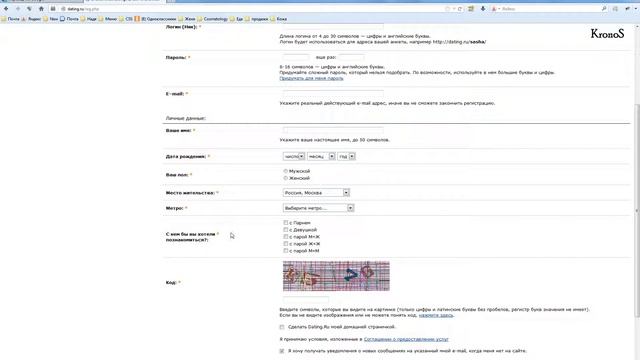Check the 'с парой М+М' checkbox

[286, 251]
